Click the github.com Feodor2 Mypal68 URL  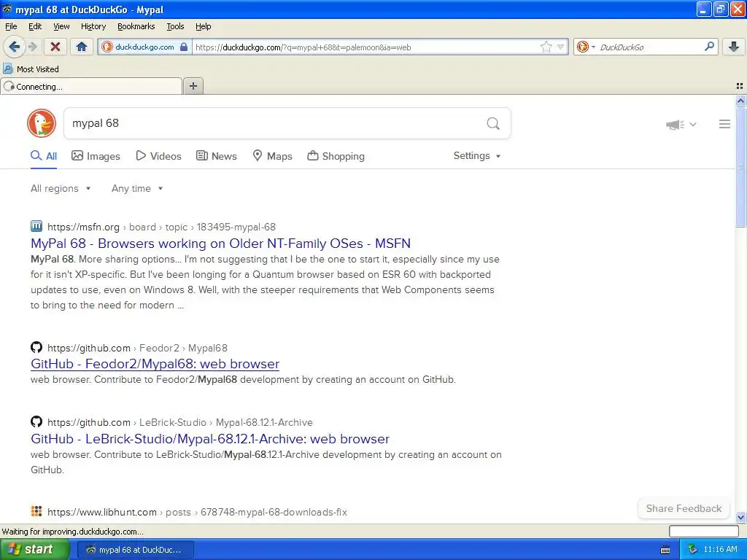click(x=137, y=348)
